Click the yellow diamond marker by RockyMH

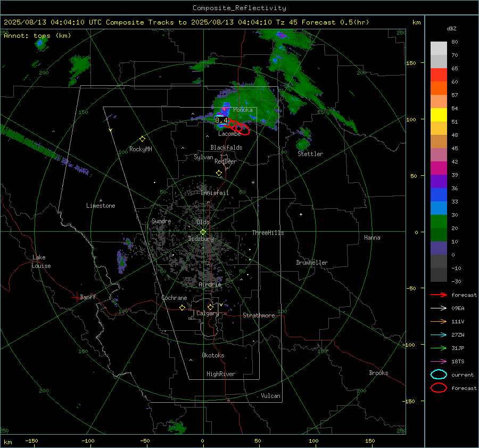coord(142,139)
